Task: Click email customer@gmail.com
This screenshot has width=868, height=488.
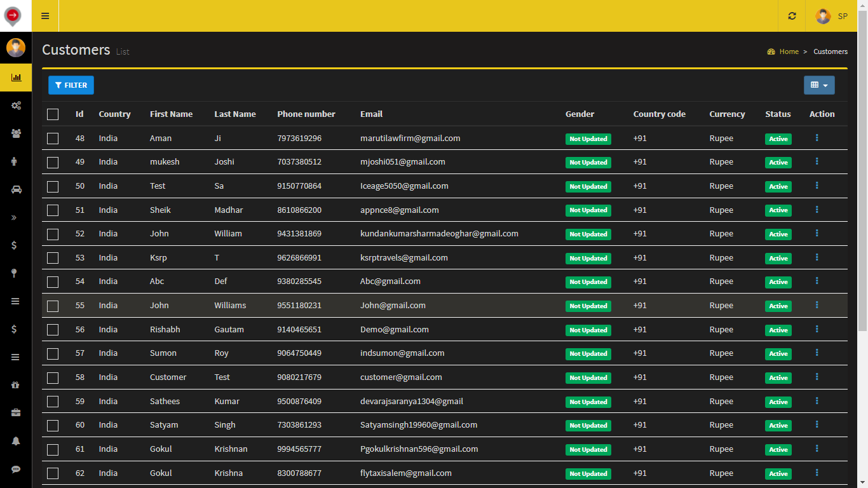Action: click(x=401, y=377)
